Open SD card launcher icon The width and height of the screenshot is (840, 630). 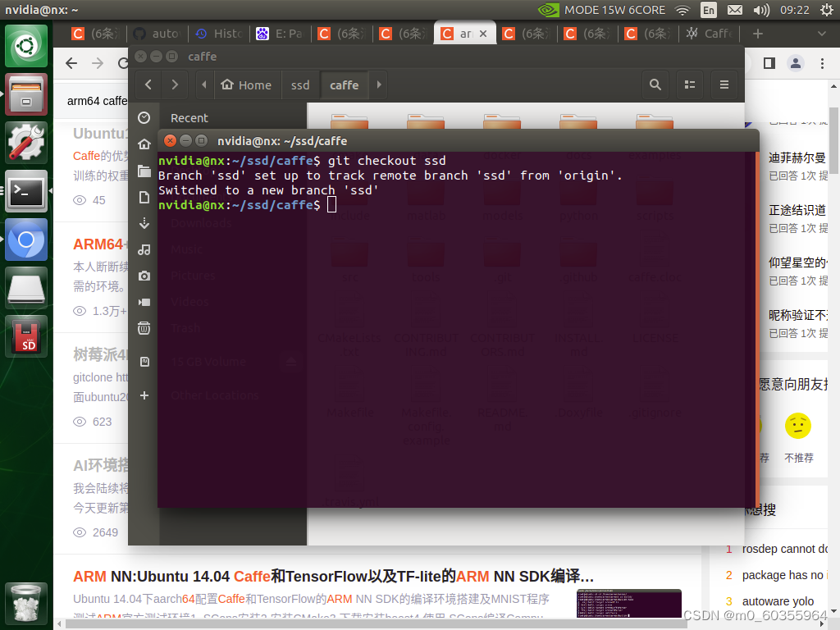(x=26, y=336)
